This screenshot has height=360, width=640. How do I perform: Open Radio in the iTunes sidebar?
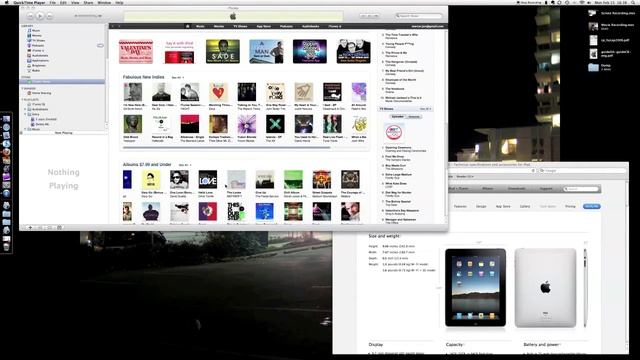point(36,70)
